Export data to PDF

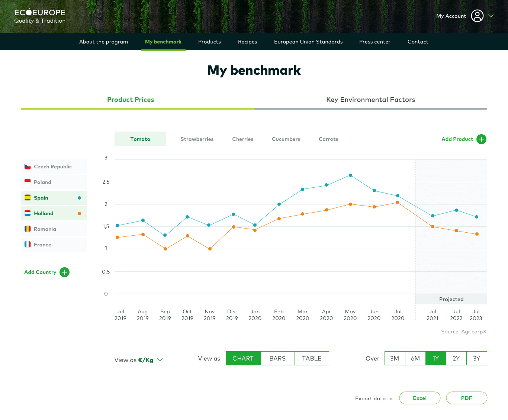point(466,398)
